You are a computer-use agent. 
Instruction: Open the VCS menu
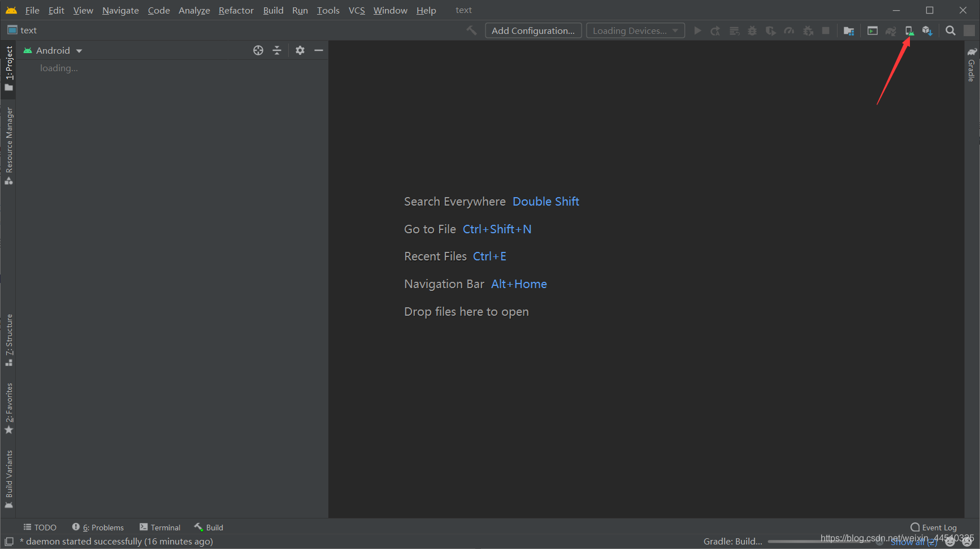pyautogui.click(x=357, y=10)
